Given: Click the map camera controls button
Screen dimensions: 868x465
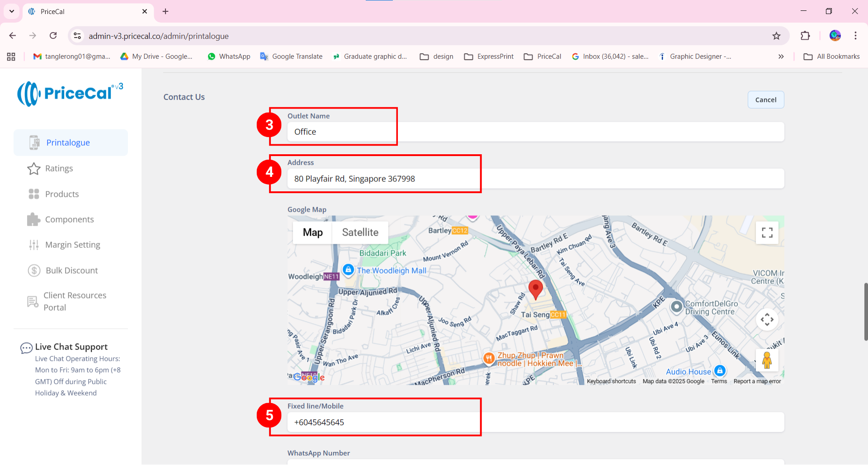Looking at the screenshot, I should (x=767, y=320).
